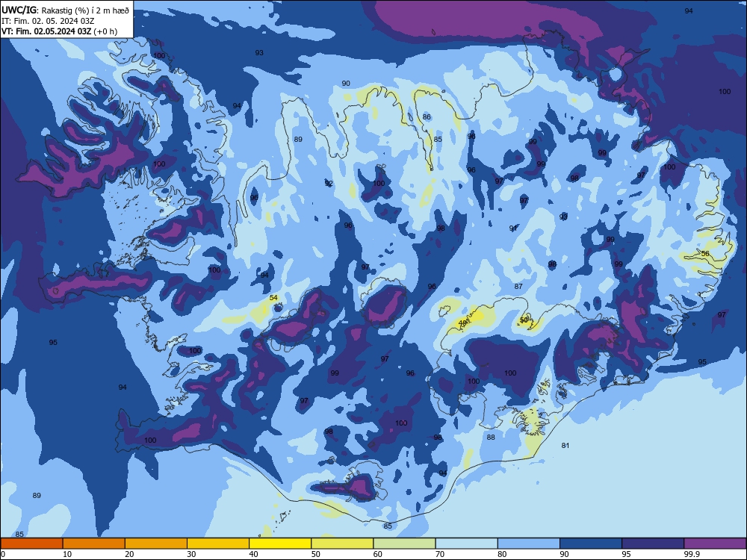This screenshot has height=560, width=747.
Task: Click the bright yellow 40–50 legend swatch
Action: [x=280, y=544]
